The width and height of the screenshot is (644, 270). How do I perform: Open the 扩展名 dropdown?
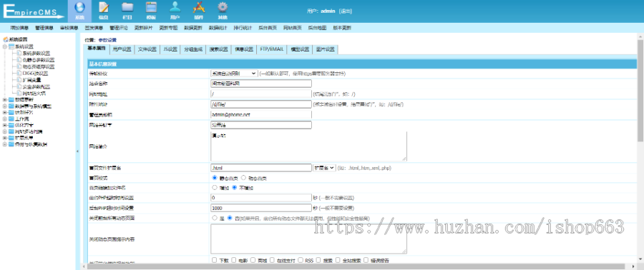point(324,168)
